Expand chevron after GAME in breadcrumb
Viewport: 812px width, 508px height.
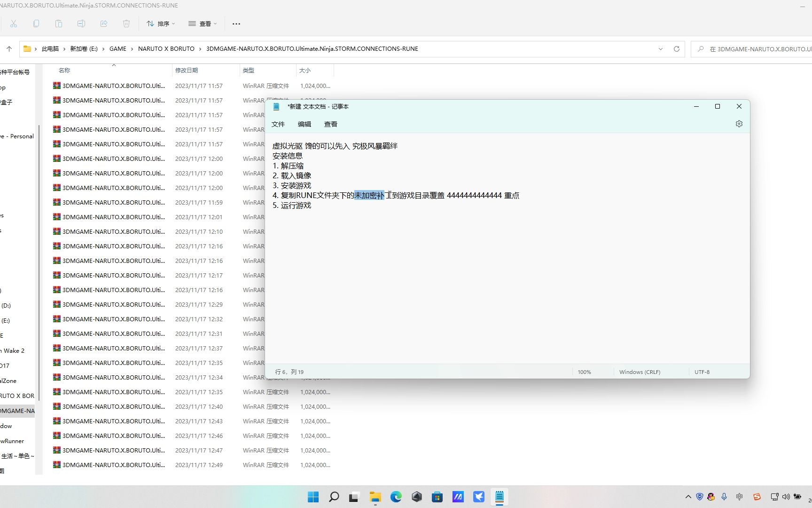click(x=132, y=49)
